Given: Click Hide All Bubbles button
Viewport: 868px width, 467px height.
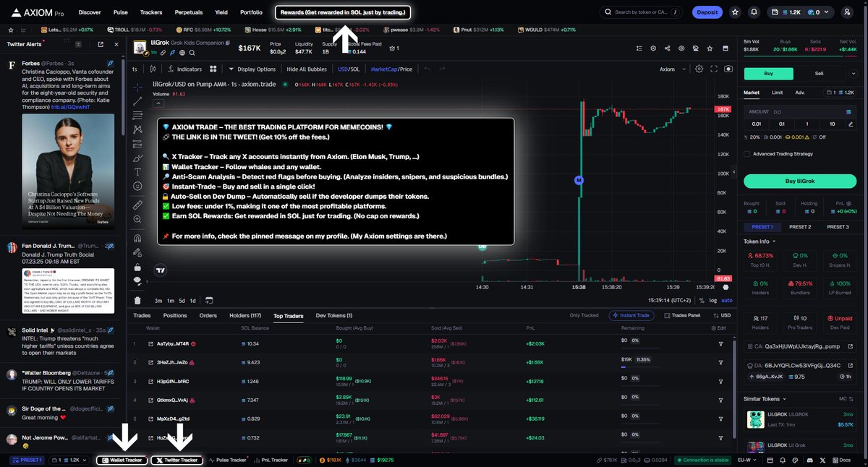Looking at the screenshot, I should (307, 69).
